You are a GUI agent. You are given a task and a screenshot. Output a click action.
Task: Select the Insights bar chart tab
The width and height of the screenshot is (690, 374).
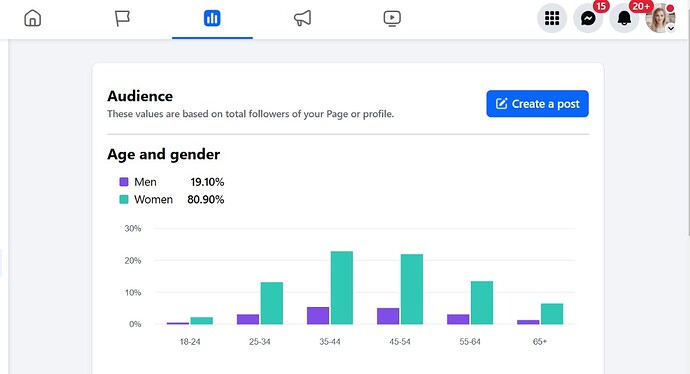pyautogui.click(x=212, y=18)
